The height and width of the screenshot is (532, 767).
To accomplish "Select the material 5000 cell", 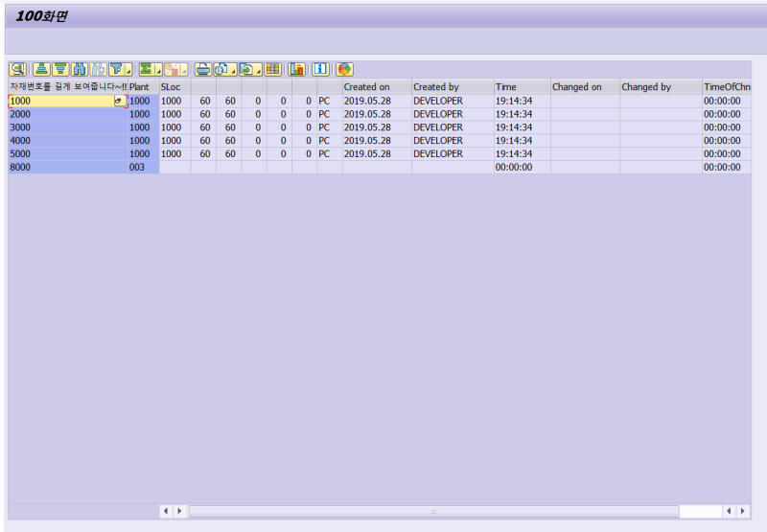I will [x=68, y=153].
